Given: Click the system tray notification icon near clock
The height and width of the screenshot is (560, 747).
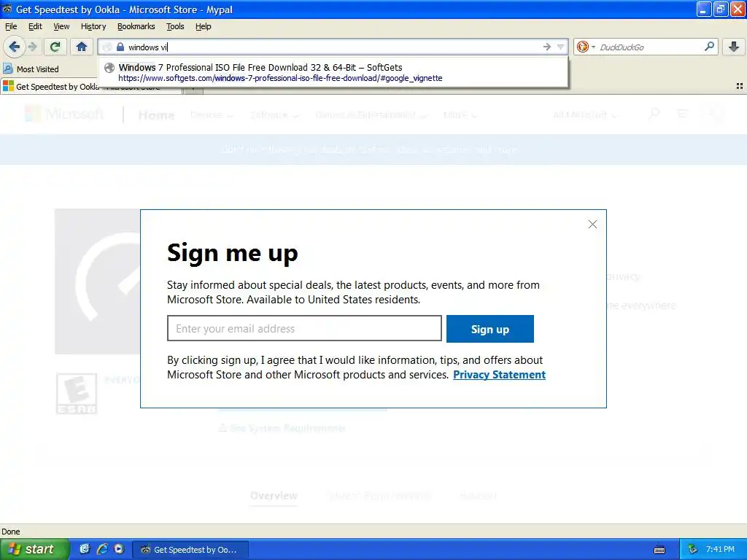Looking at the screenshot, I should pyautogui.click(x=693, y=550).
